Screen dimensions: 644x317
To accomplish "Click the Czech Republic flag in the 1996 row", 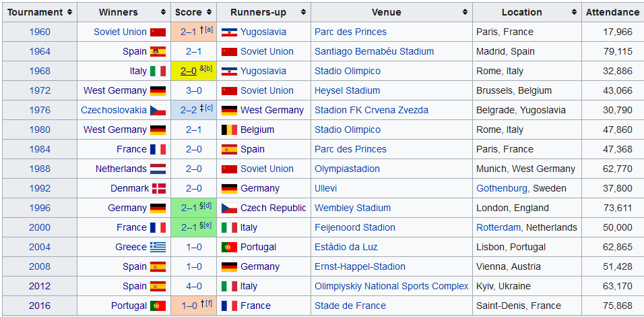I will [230, 208].
